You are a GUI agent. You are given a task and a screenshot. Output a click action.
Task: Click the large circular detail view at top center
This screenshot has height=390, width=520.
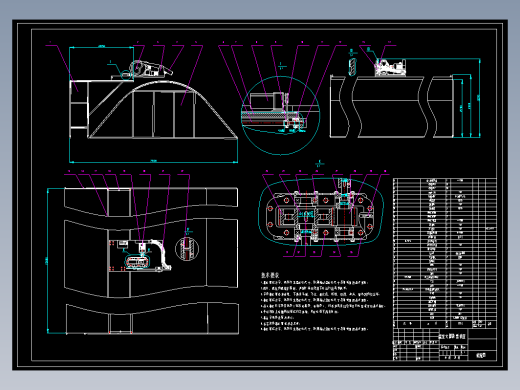pos(280,115)
